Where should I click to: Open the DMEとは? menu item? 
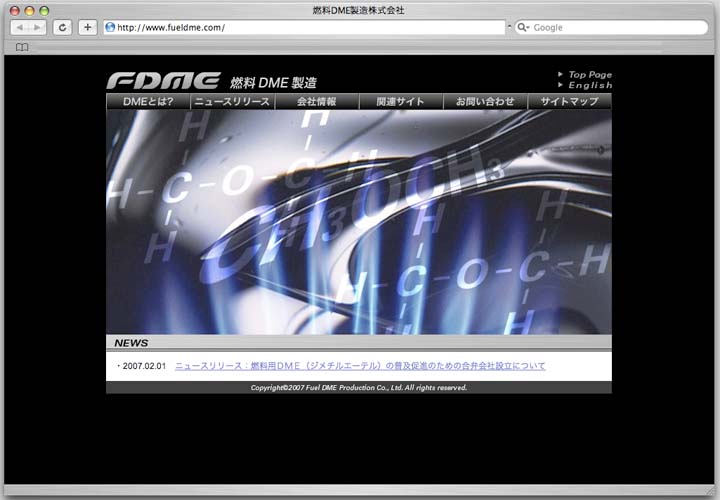pos(148,102)
